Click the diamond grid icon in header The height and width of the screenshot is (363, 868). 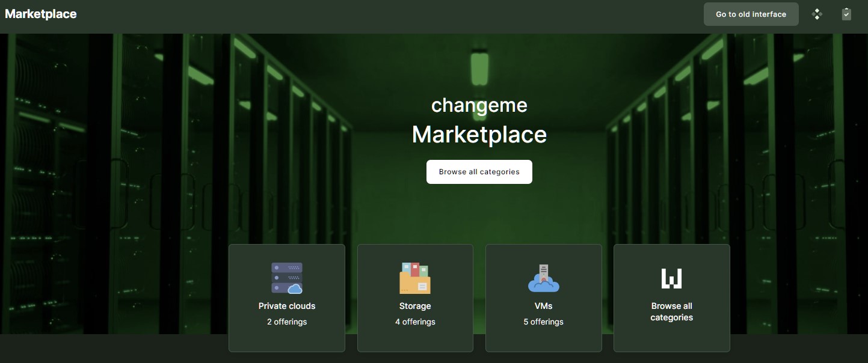(x=816, y=14)
